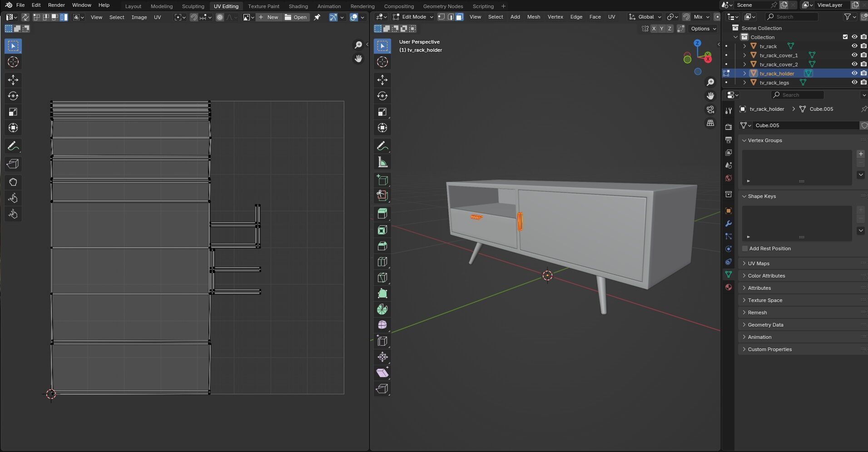Select the Move tool in 3D viewport

click(x=382, y=80)
